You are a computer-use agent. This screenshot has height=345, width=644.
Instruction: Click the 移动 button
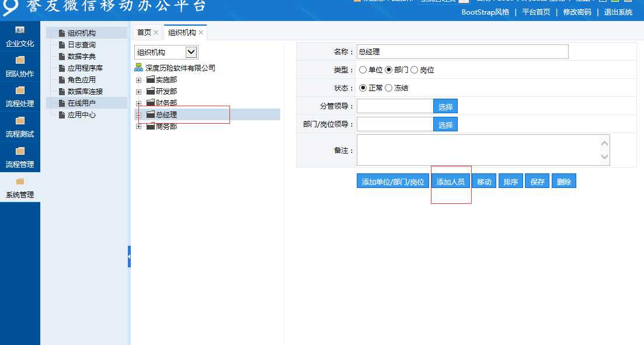click(x=484, y=181)
